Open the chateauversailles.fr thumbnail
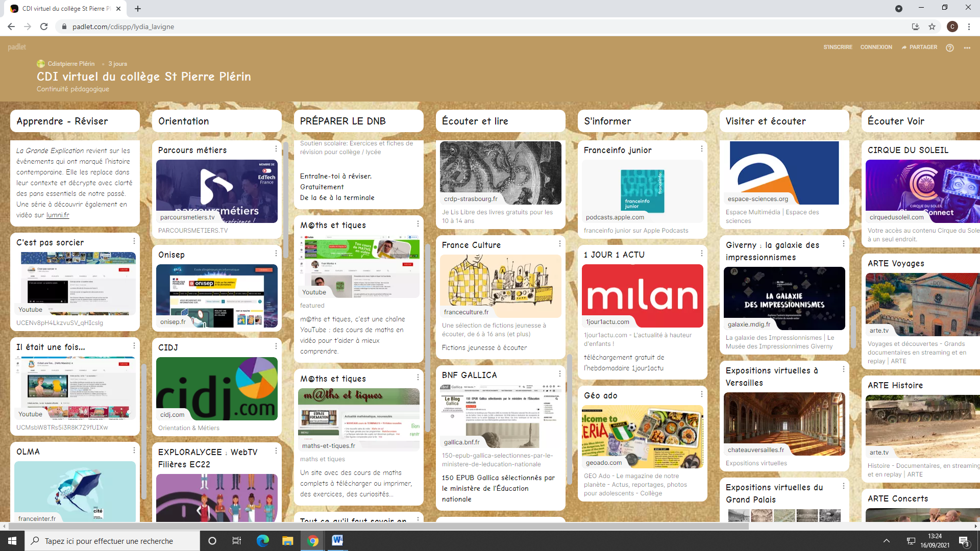980x551 pixels. 785,424
